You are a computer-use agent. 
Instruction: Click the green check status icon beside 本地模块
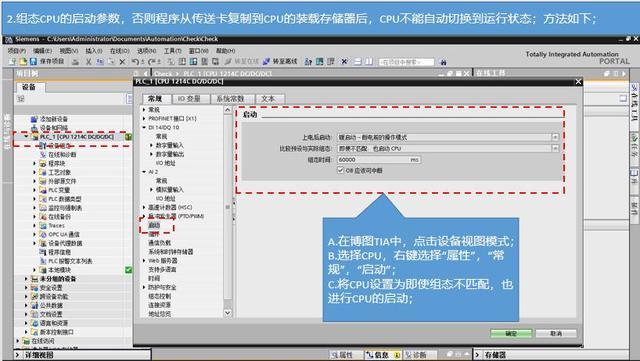coord(129,270)
